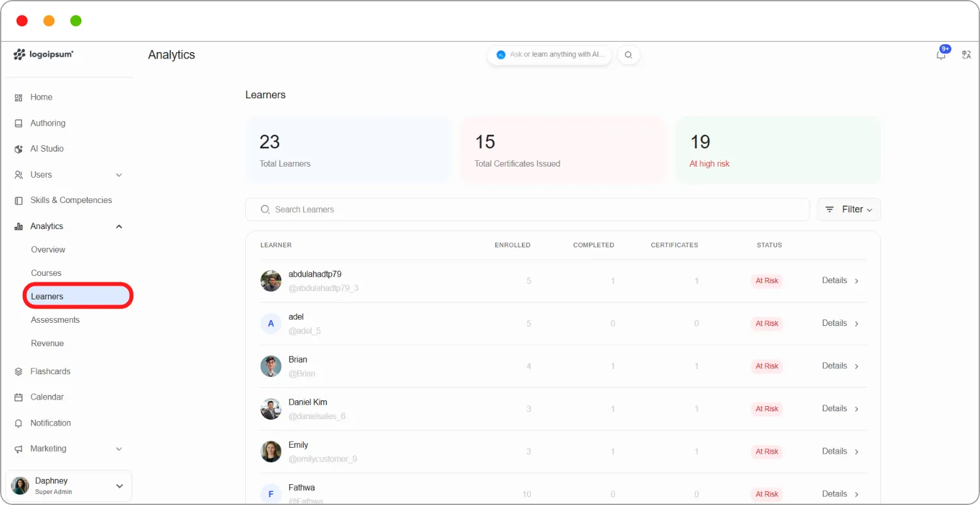Open the language translate icon
Image resolution: width=980 pixels, height=505 pixels.
tap(966, 55)
